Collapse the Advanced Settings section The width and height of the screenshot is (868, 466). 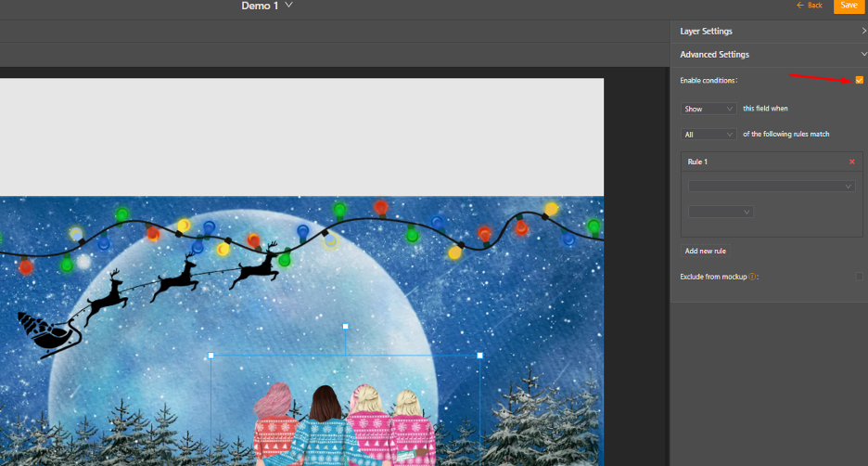pyautogui.click(x=769, y=54)
